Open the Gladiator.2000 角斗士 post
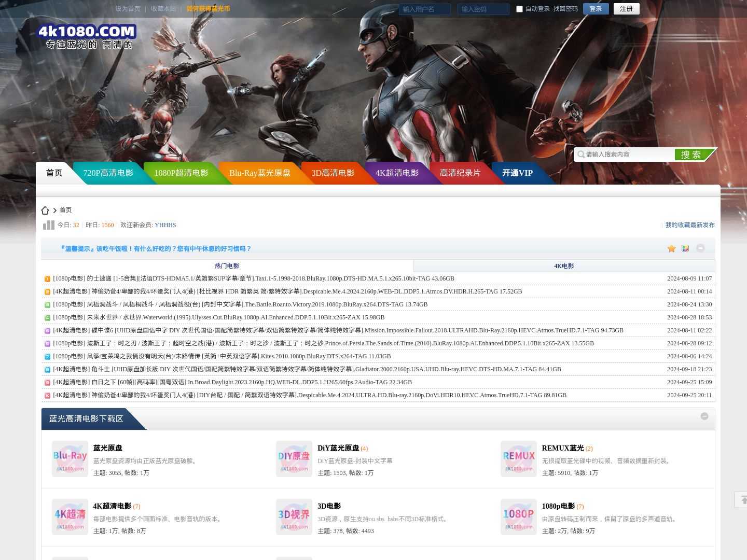This screenshot has width=747, height=560. coord(307,369)
